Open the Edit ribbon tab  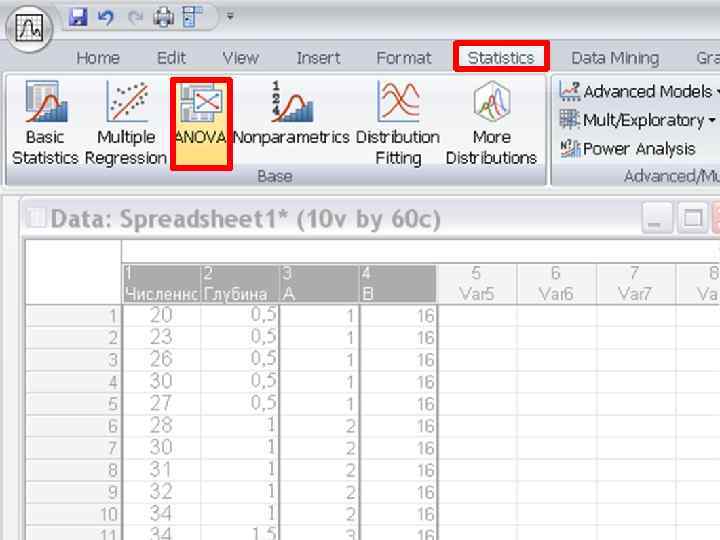(171, 58)
